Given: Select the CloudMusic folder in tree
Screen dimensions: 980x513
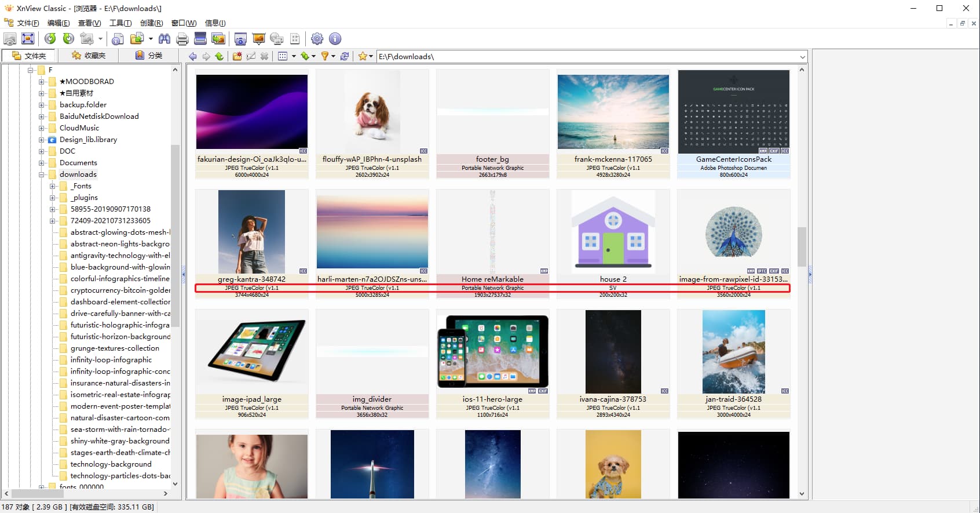Looking at the screenshot, I should 79,128.
